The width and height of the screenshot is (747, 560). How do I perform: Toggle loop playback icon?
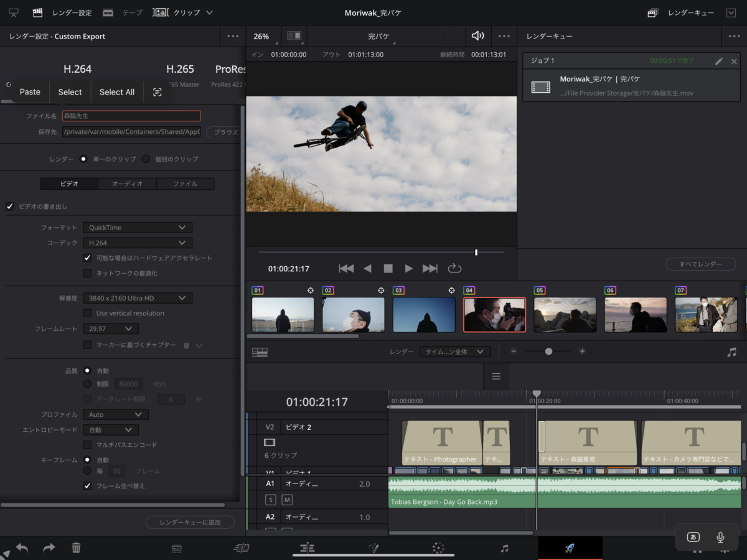click(x=454, y=268)
